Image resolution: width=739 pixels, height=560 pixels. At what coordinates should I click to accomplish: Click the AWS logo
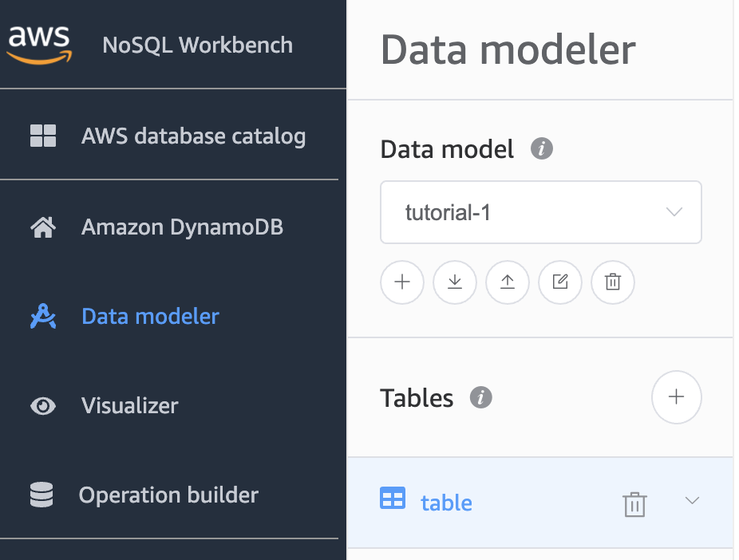tap(39, 45)
